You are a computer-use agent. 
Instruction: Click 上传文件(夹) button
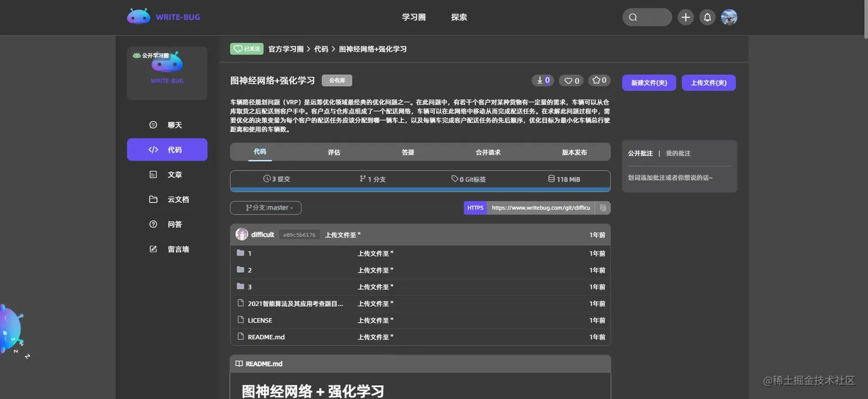click(709, 83)
